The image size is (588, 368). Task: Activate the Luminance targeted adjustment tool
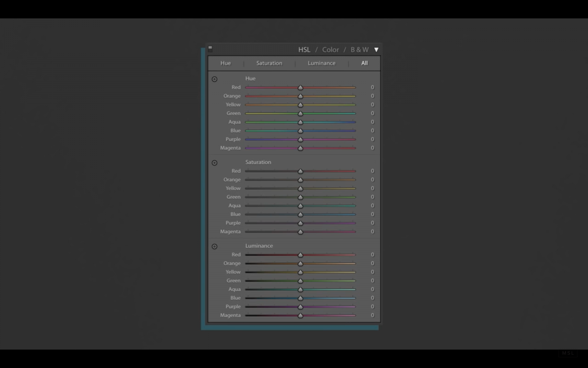tap(215, 246)
